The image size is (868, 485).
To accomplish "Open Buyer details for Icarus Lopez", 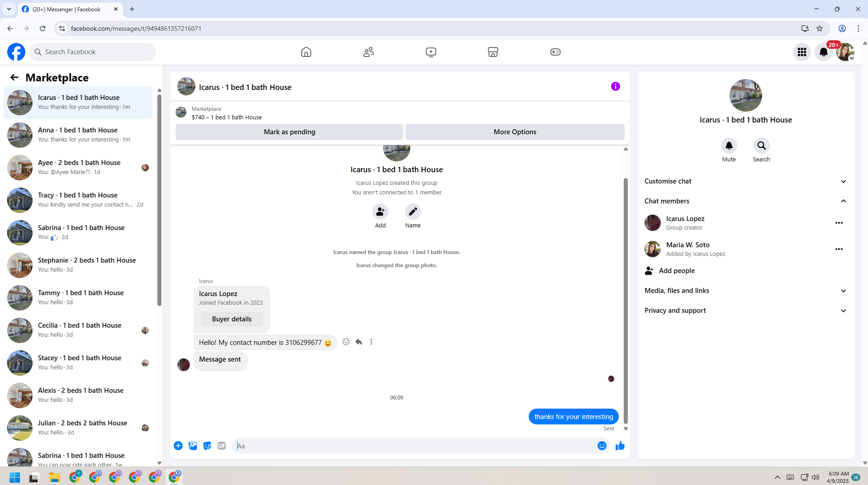I will coord(232,319).
